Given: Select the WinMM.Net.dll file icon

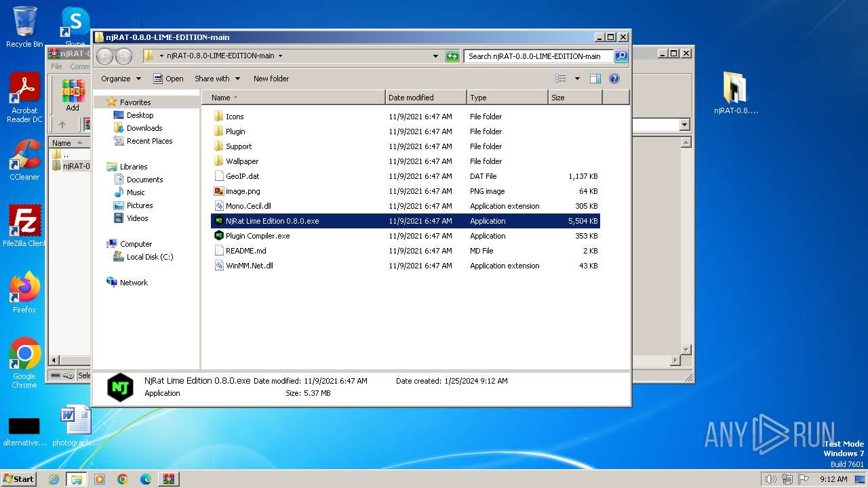Looking at the screenshot, I should point(218,266).
